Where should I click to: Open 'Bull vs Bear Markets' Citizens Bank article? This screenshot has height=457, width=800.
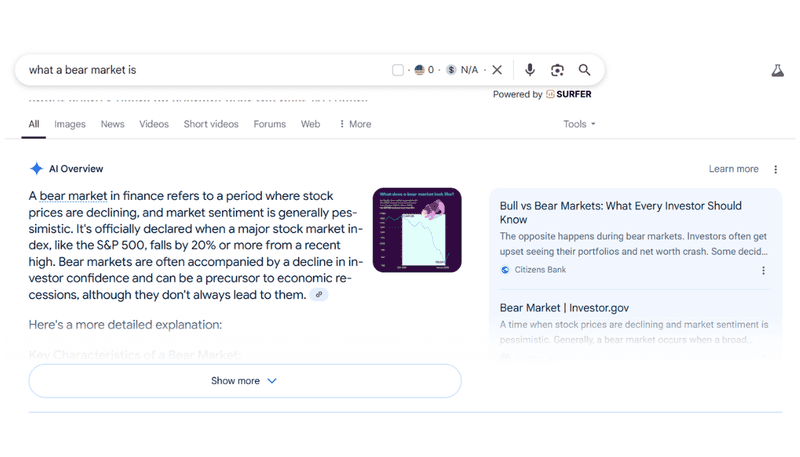pos(620,213)
